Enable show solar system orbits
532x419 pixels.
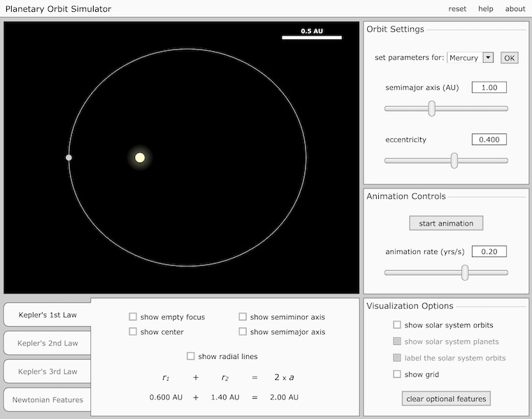tap(397, 325)
